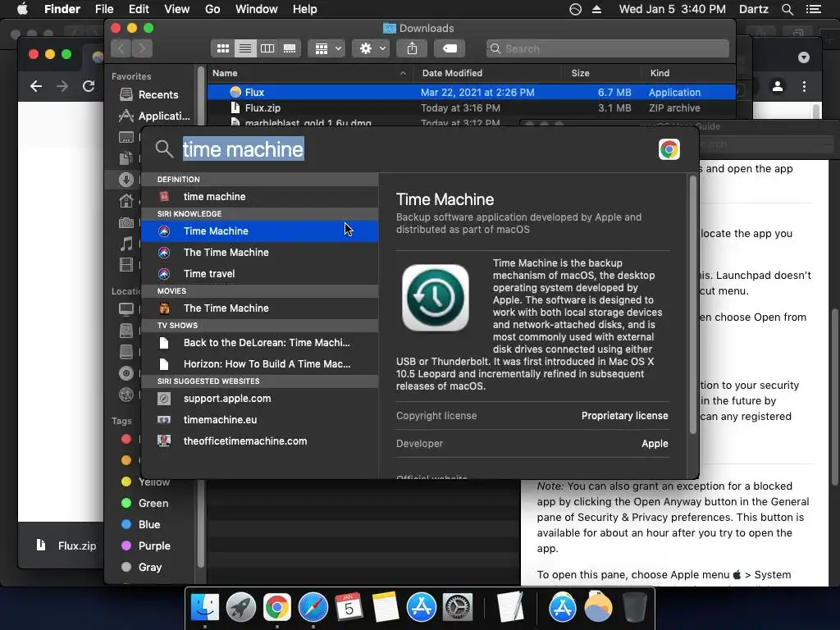Open timemachine.eu suggested website

[260, 420]
